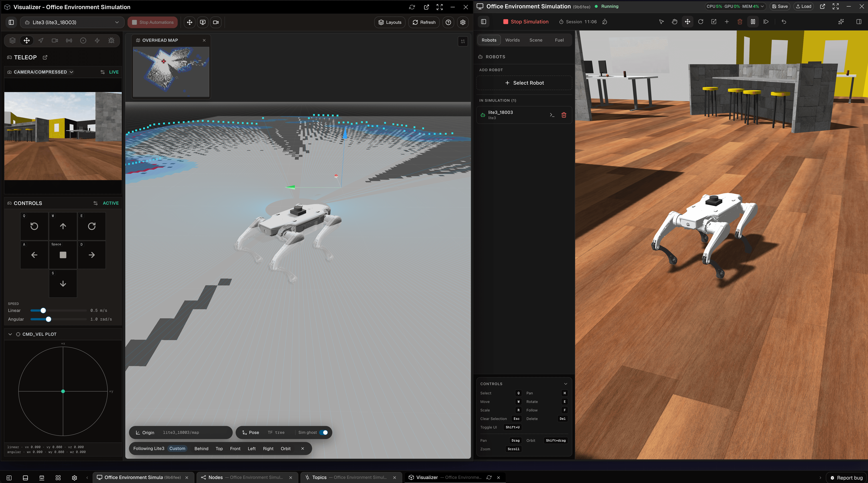868x483 pixels.
Task: Strafe robot left with A button
Action: click(34, 255)
